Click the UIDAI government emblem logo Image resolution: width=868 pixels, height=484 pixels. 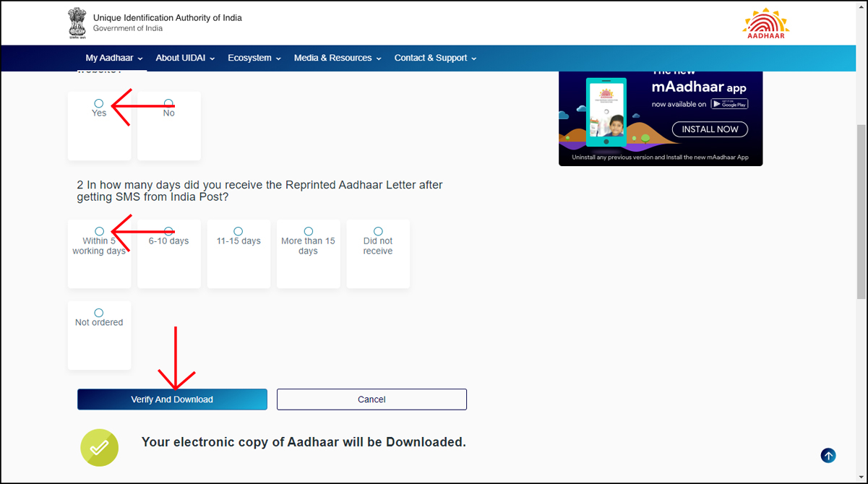click(x=77, y=23)
